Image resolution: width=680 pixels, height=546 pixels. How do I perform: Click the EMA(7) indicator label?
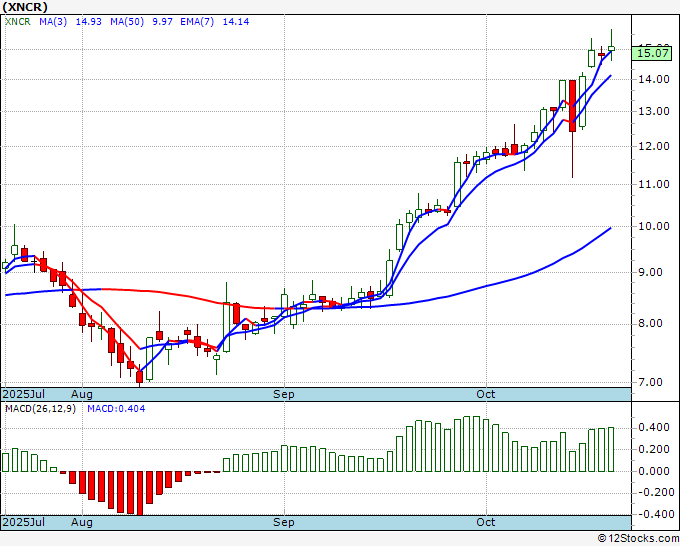197,22
